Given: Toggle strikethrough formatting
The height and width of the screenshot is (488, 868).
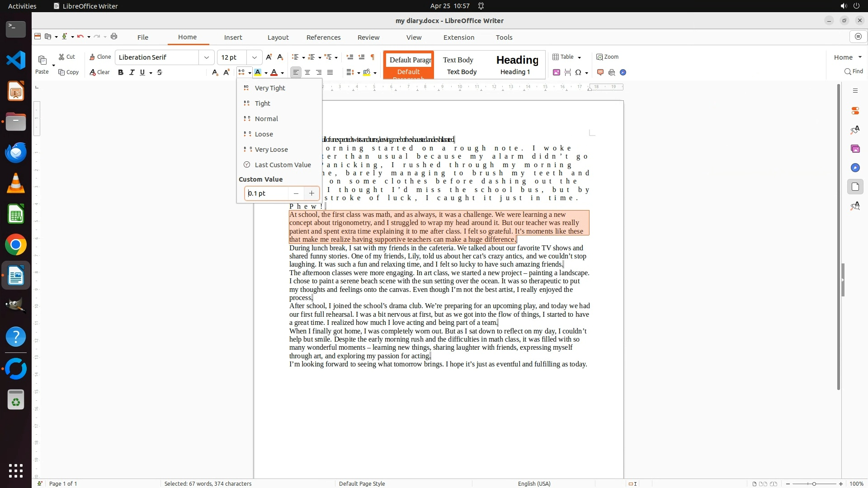Looking at the screenshot, I should point(160,72).
